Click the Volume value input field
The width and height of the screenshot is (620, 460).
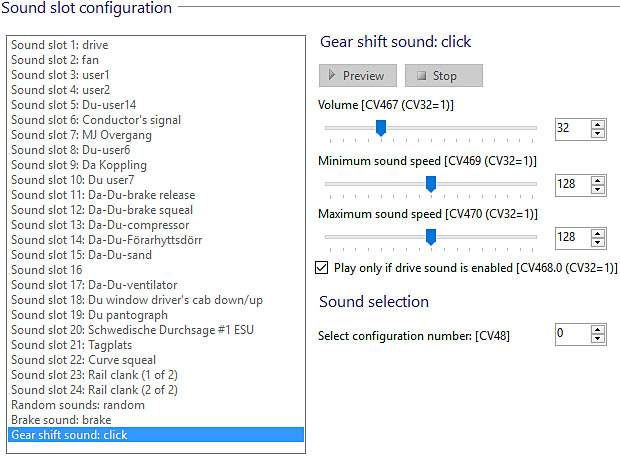pos(571,128)
